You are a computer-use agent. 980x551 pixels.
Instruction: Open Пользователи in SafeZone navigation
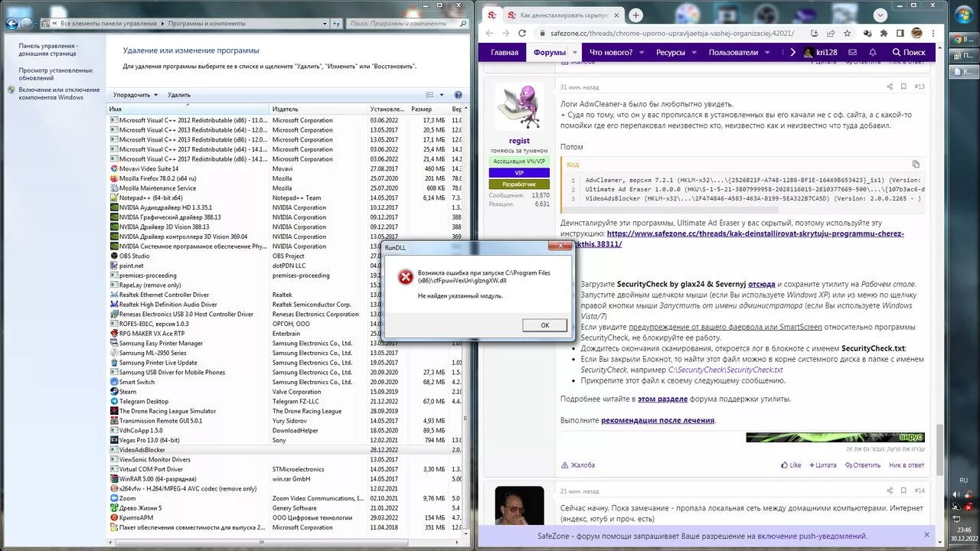(733, 52)
